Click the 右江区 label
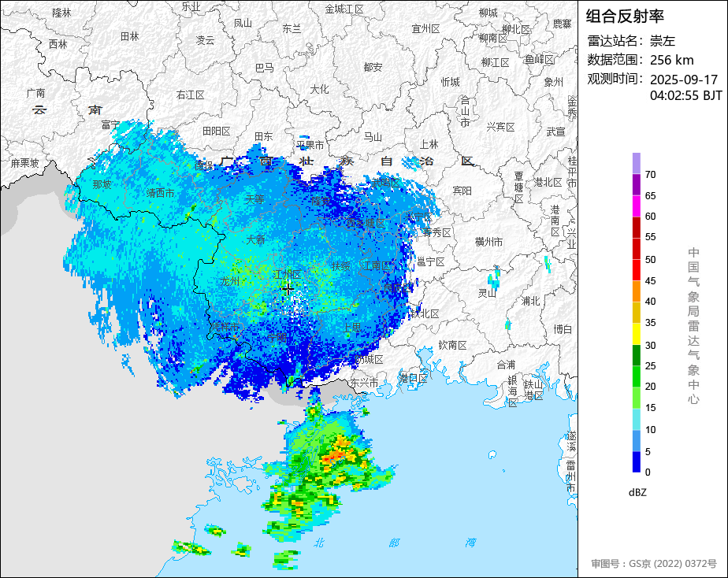Screen dimensions: 728x578 click(191, 95)
